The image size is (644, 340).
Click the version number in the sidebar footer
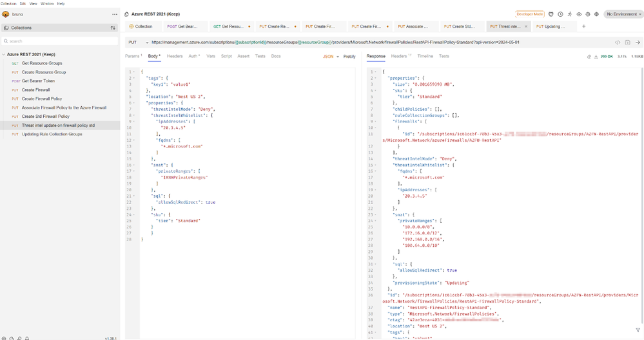(x=111, y=338)
